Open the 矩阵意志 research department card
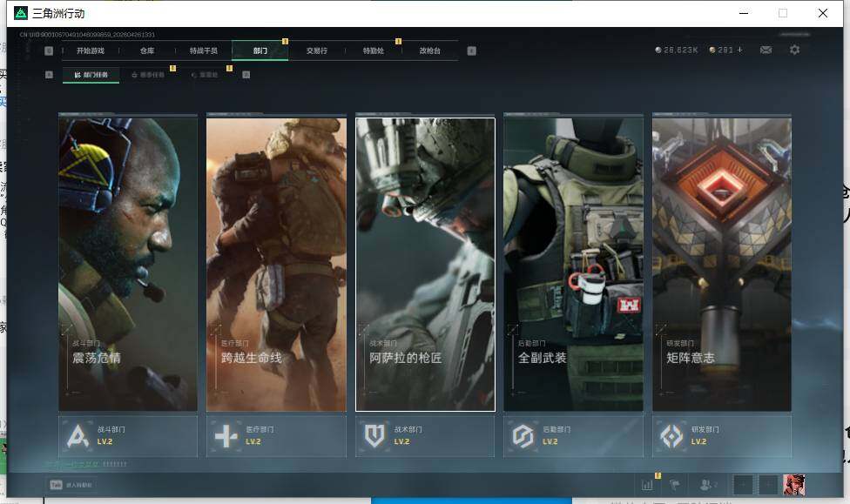Viewport: 850px width, 504px height. coord(722,265)
